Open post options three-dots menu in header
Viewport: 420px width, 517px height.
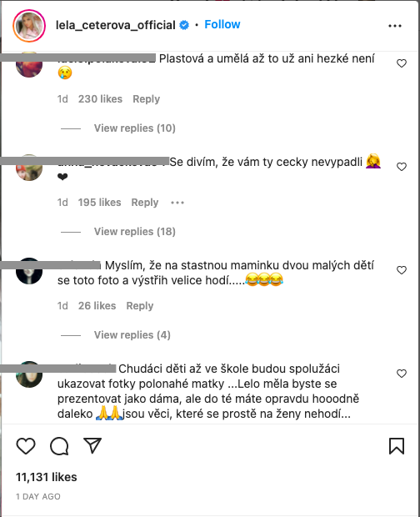[395, 26]
